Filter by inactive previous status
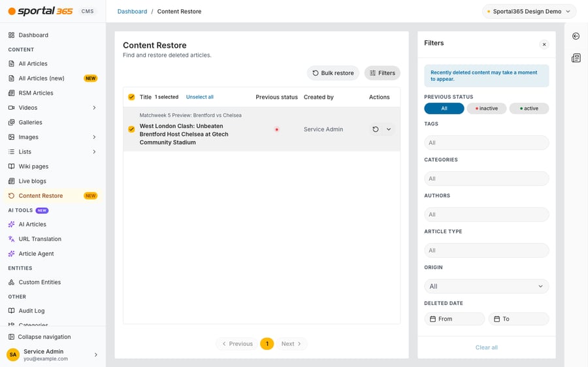588x367 pixels. [x=486, y=108]
